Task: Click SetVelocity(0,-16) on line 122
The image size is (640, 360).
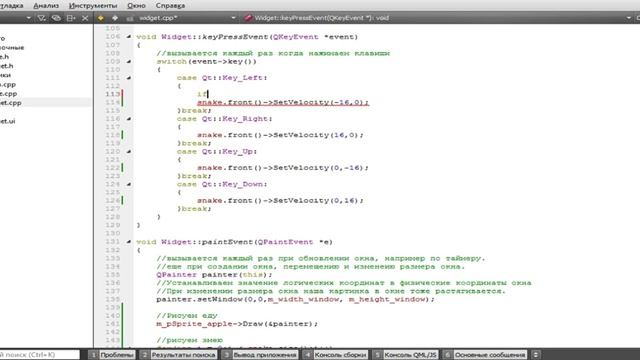Action: coord(320,168)
